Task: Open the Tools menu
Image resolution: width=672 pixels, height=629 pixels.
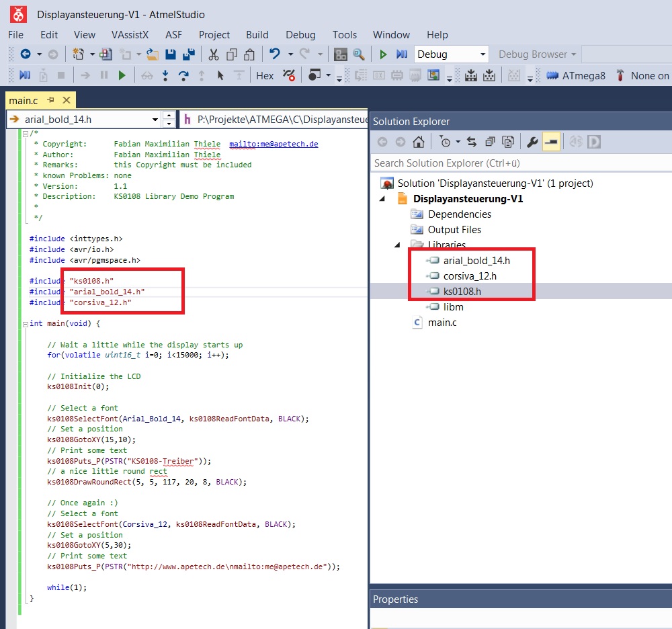Action: [345, 35]
